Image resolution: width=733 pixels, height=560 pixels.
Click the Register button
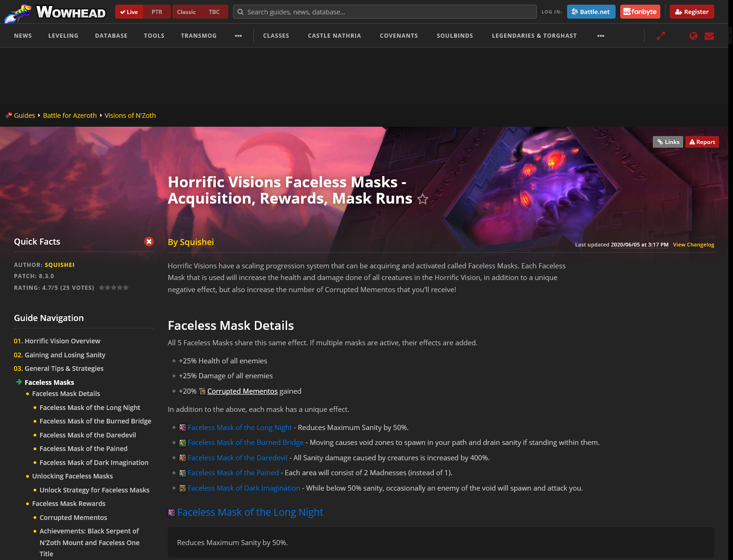pos(692,12)
